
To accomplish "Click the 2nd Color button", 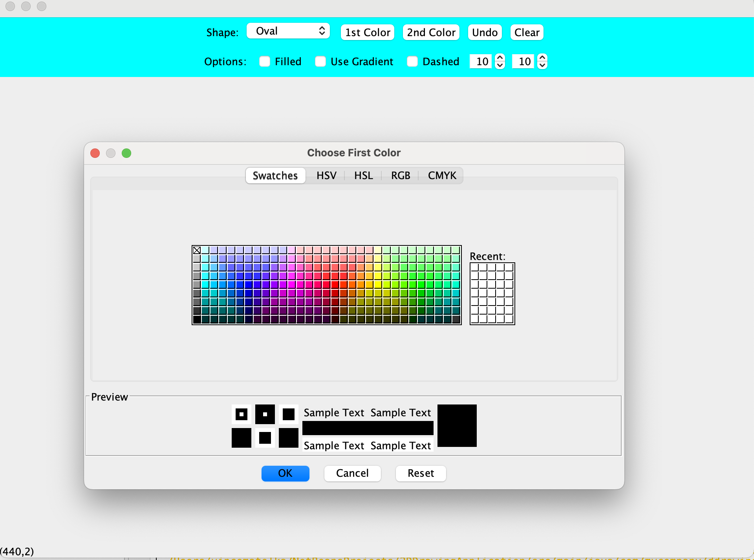I will coord(431,33).
